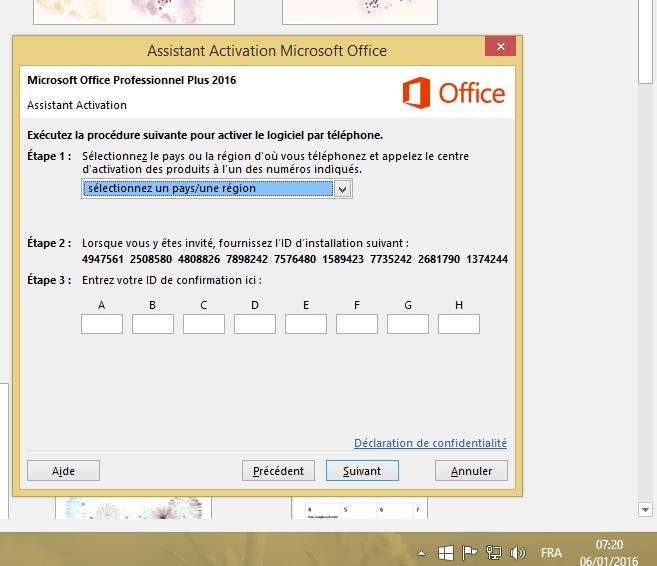Screen dimensions: 657x566
Task: Focus confirmation ID field C
Action: click(x=204, y=324)
